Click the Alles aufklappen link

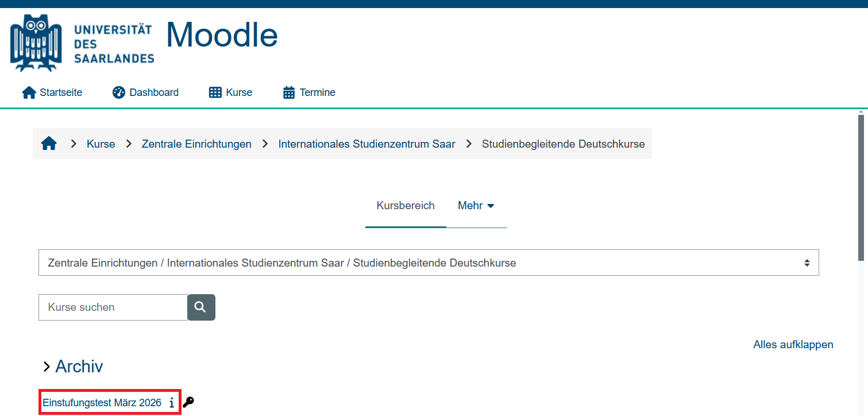pos(793,344)
